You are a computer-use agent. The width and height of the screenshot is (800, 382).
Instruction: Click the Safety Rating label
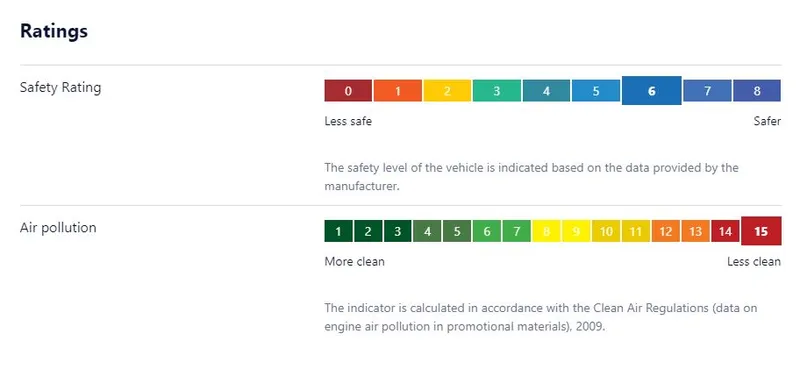tap(60, 88)
